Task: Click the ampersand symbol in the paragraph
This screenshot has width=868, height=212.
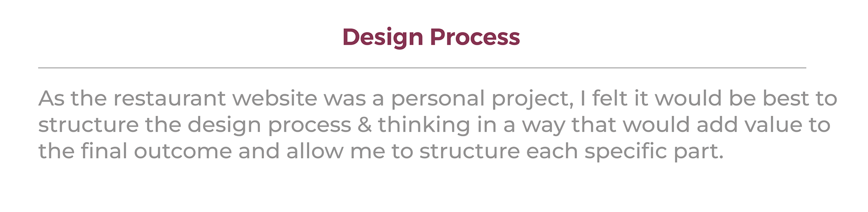Action: 364,125
